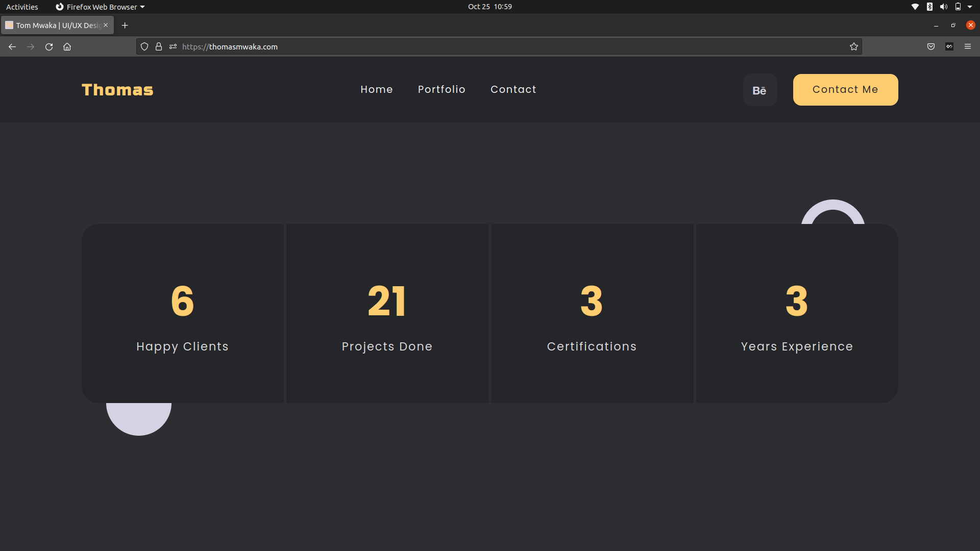Close the Tom Mwaka tab
This screenshot has width=980, height=551.
tap(106, 25)
